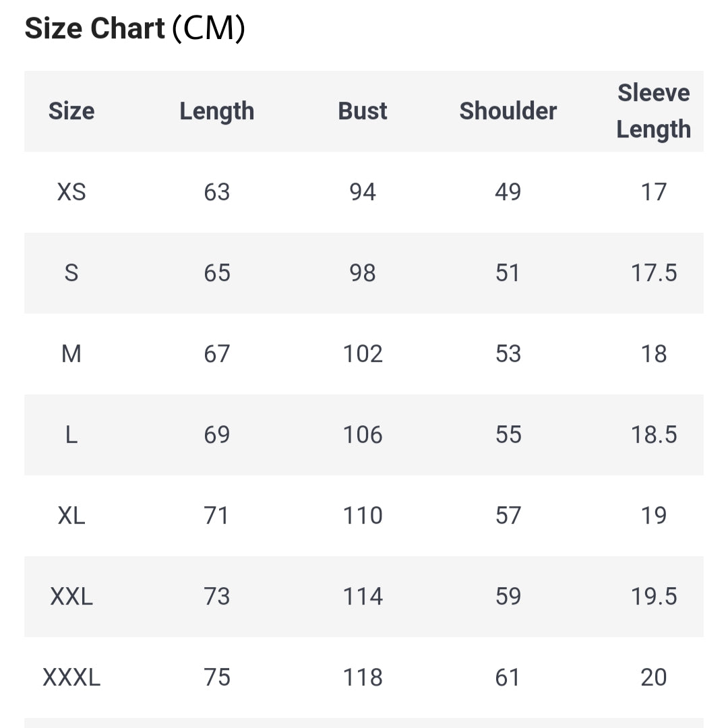Select the L size row label
This screenshot has height=728, width=728.
tap(71, 435)
